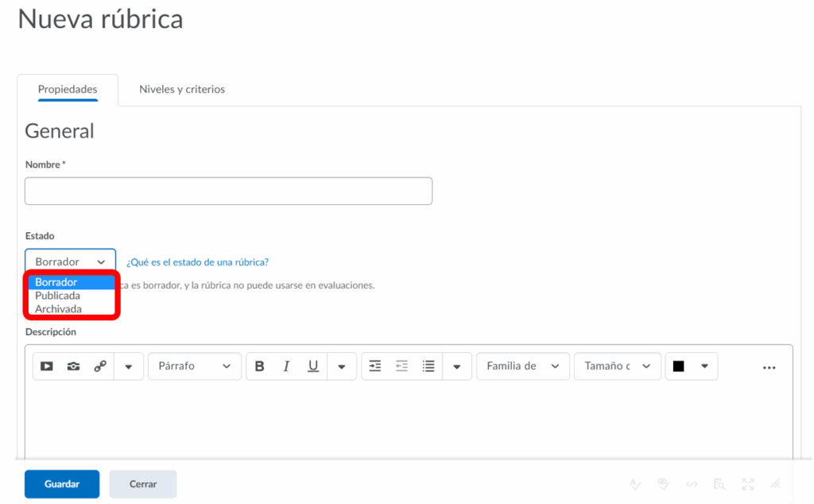Click the bulleted list icon
This screenshot has width=814, height=504.
coord(428,366)
